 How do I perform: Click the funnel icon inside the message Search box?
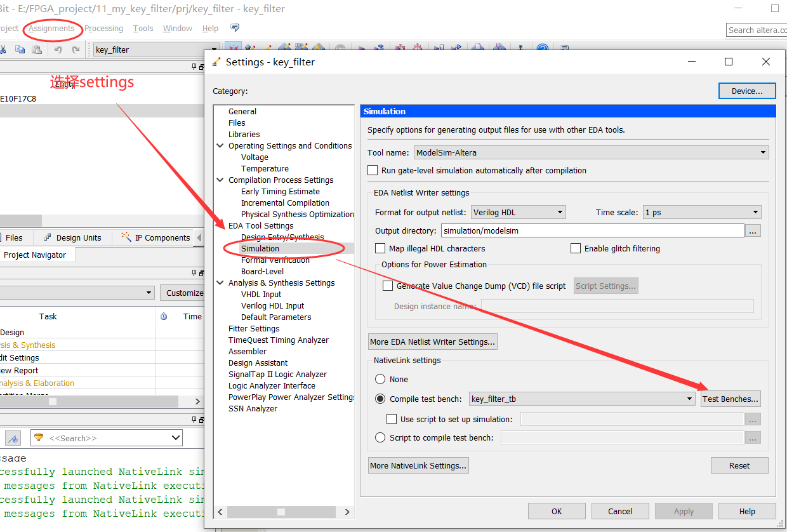[x=39, y=438]
